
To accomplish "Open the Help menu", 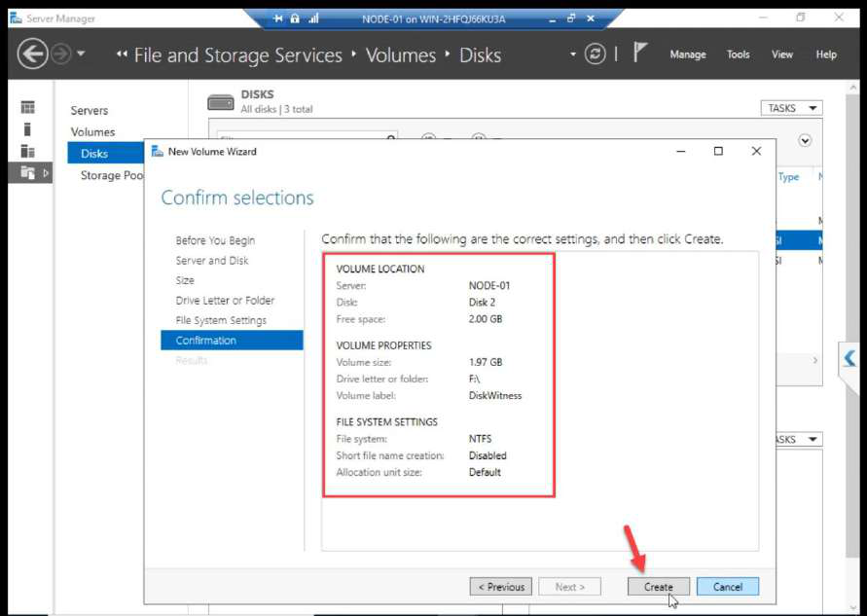I will click(x=826, y=54).
